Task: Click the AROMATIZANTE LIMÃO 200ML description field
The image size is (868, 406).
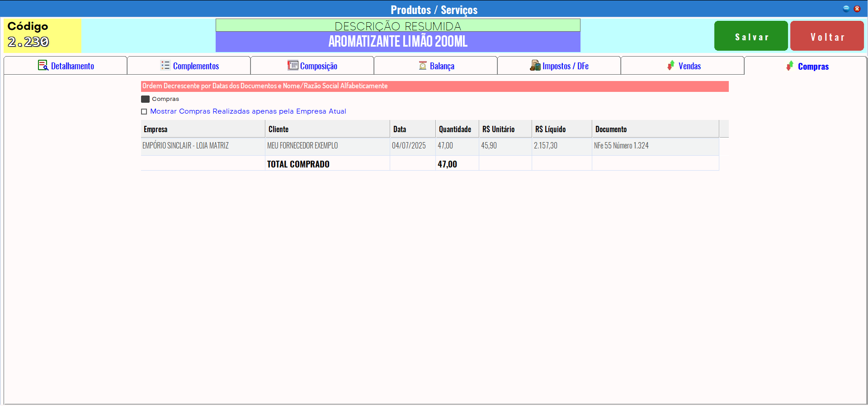Action: (398, 42)
